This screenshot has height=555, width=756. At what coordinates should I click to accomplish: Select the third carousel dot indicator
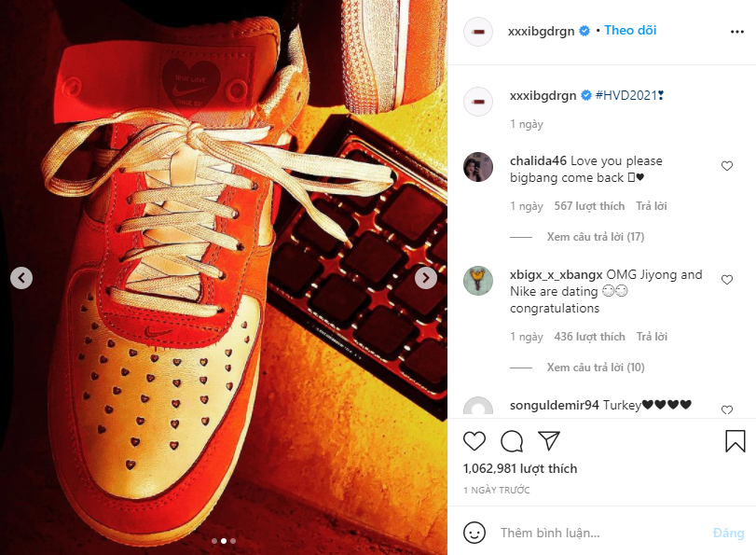point(233,541)
